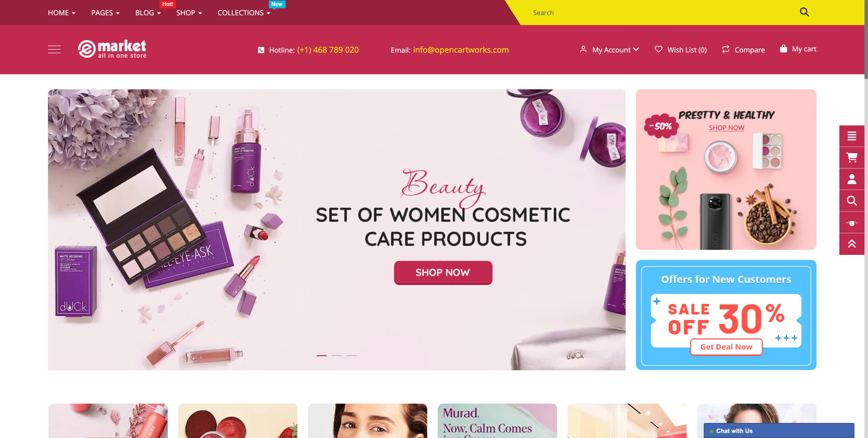Click the search input field

(x=662, y=12)
